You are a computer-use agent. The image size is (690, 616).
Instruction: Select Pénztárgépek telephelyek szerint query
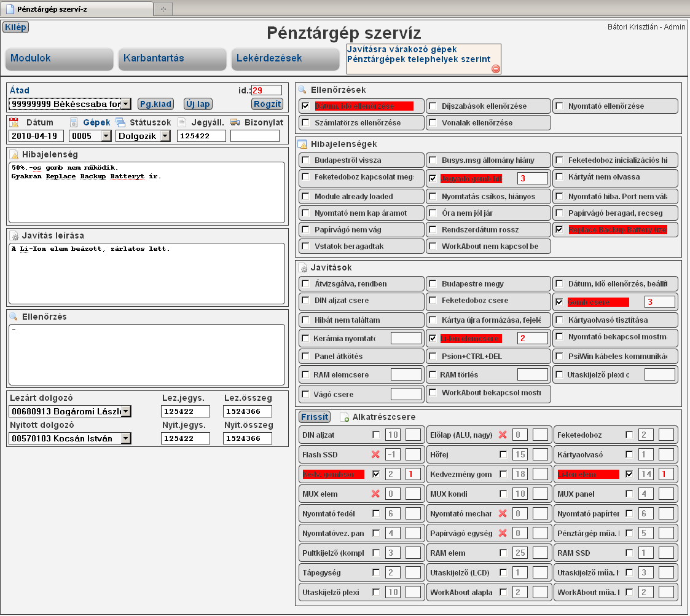pos(418,59)
